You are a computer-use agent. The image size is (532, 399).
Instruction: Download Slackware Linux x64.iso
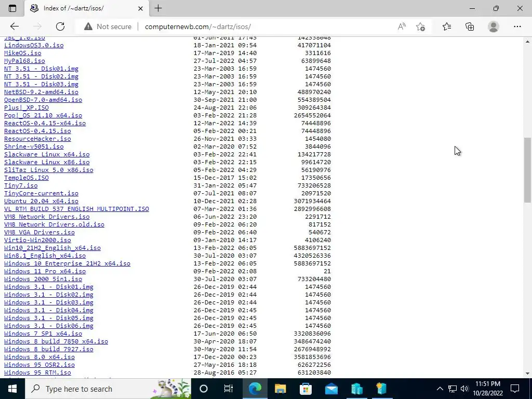tap(47, 154)
